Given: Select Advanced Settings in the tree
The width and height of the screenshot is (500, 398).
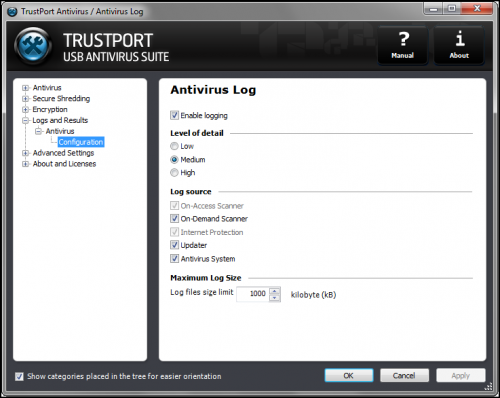Looking at the screenshot, I should point(63,153).
